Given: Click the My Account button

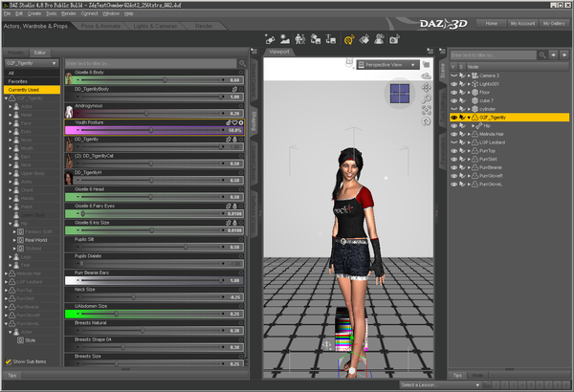Looking at the screenshot, I should [522, 24].
